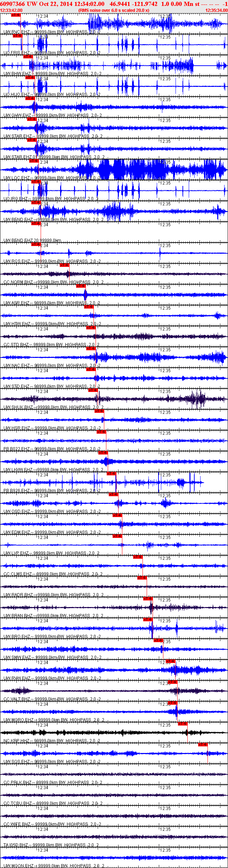228x868 pixels.
Task: Click the pick flag on the NC KRP trace
Action: [x=183, y=724]
